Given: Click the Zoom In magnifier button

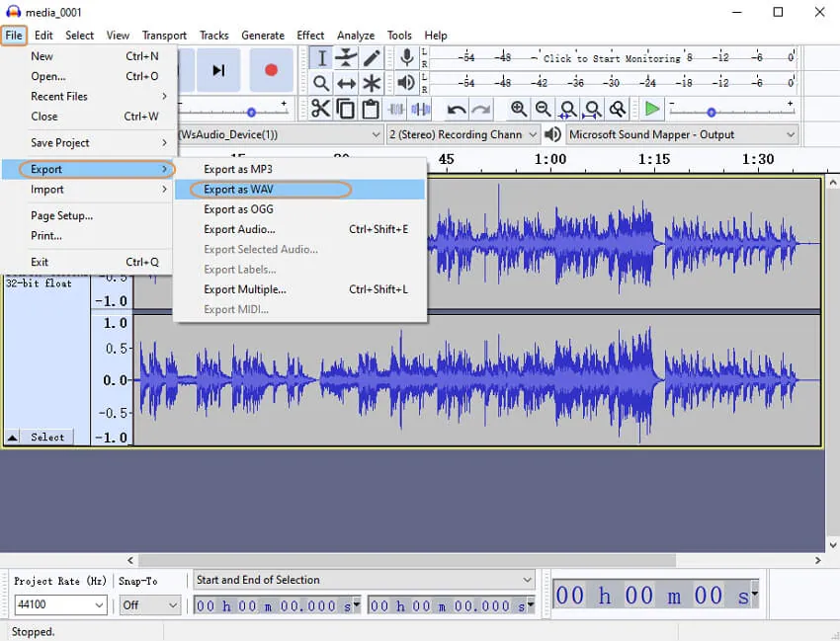Looking at the screenshot, I should 519,110.
